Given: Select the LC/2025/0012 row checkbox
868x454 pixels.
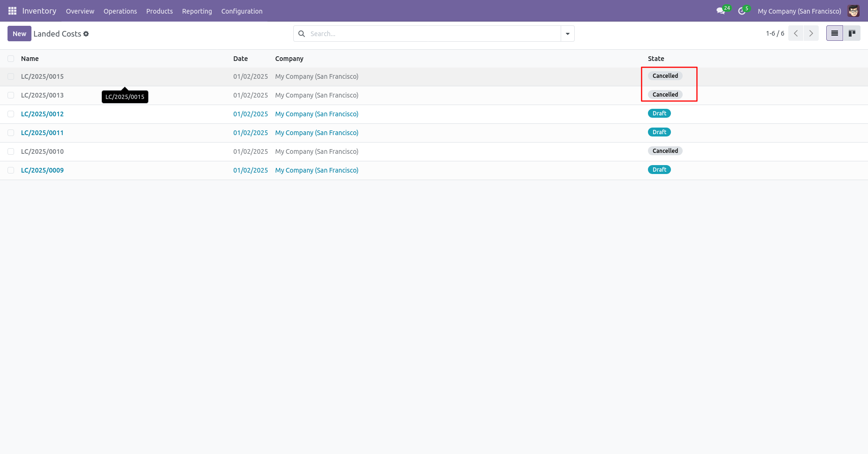Looking at the screenshot, I should (11, 114).
